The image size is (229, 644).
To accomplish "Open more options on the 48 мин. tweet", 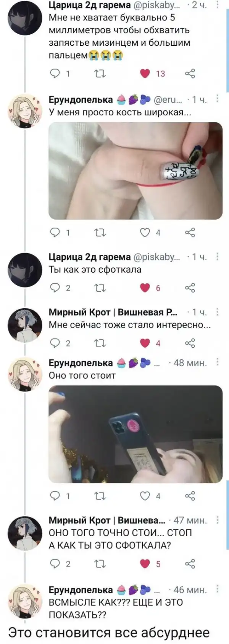I will tap(217, 362).
